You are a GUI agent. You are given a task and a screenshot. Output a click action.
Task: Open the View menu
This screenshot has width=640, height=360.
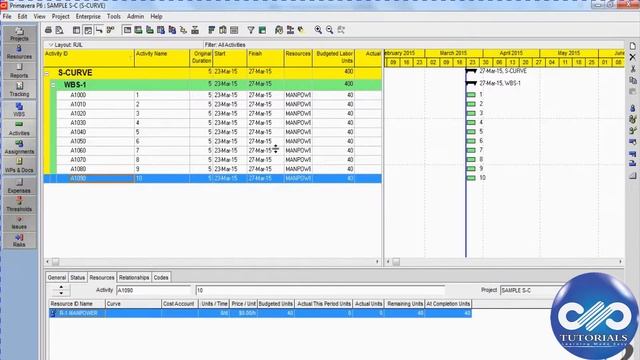click(x=39, y=16)
